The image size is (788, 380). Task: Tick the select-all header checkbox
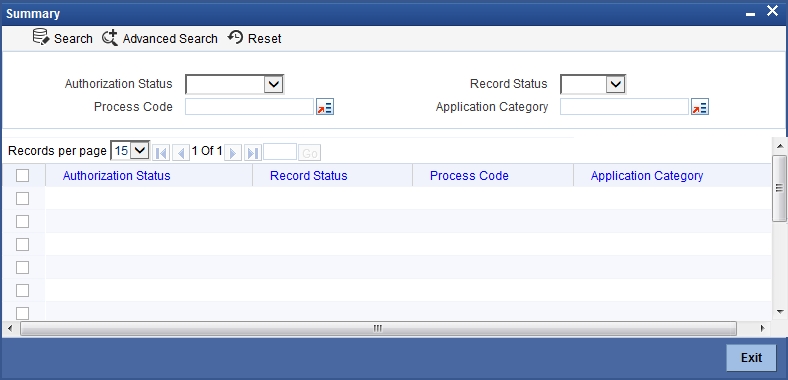pos(23,175)
